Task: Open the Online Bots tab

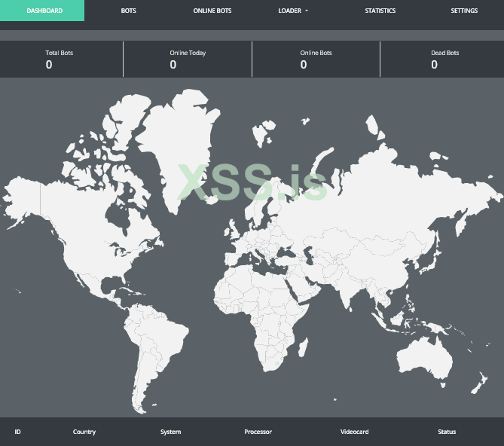Action: 212,11
